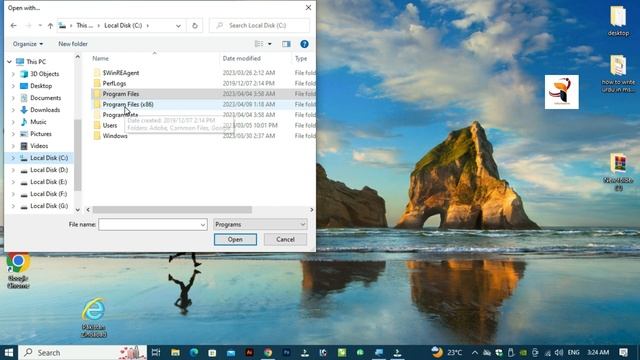
Task: Select Music in navigation pane
Action: pos(38,122)
